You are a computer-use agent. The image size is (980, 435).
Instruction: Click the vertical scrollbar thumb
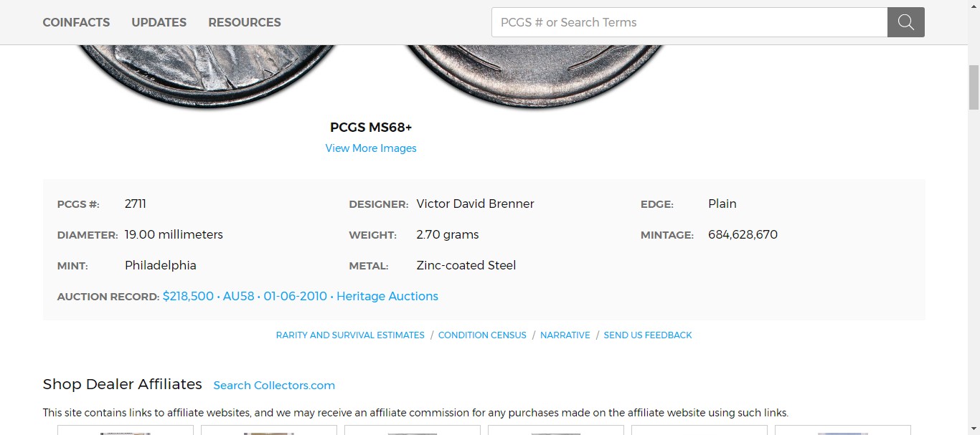[974, 87]
